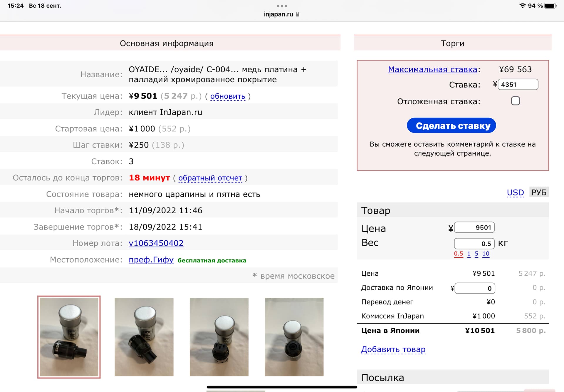
Task: Tap the home indicator bar
Action: click(x=282, y=387)
